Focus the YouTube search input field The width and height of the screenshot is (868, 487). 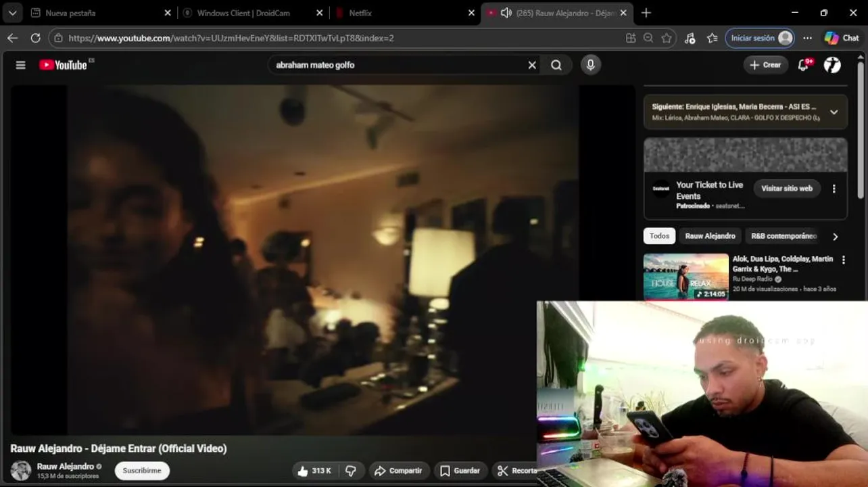tap(399, 65)
